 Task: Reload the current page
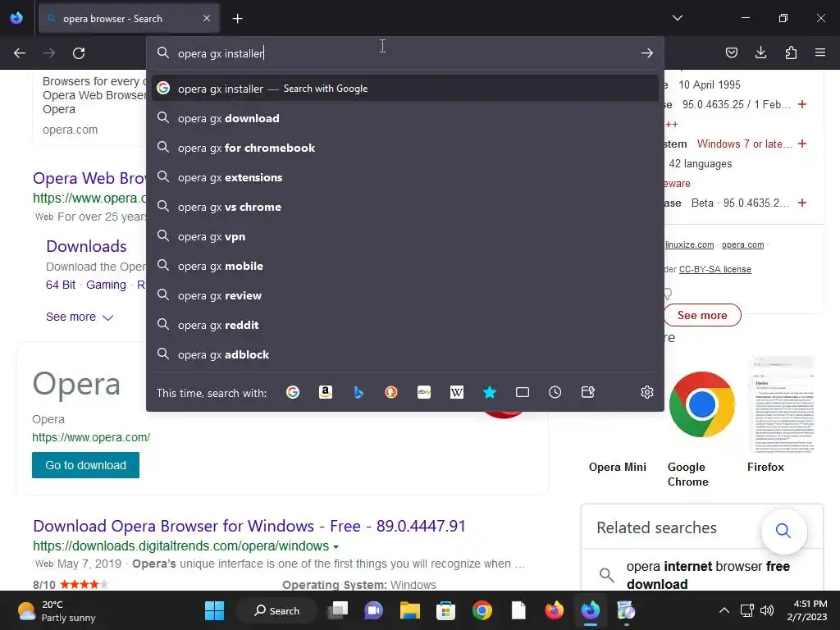pos(79,53)
